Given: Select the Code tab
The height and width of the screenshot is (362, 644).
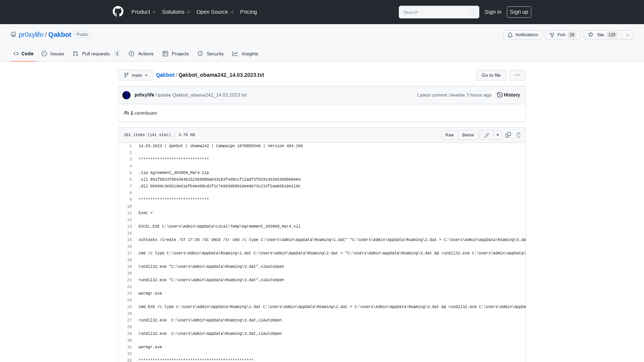Looking at the screenshot, I should [x=23, y=54].
